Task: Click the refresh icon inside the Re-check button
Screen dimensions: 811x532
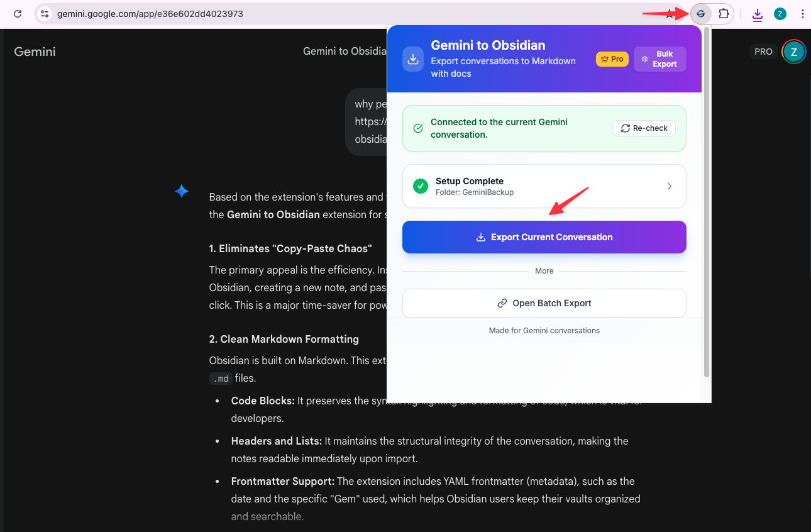Action: 626,128
